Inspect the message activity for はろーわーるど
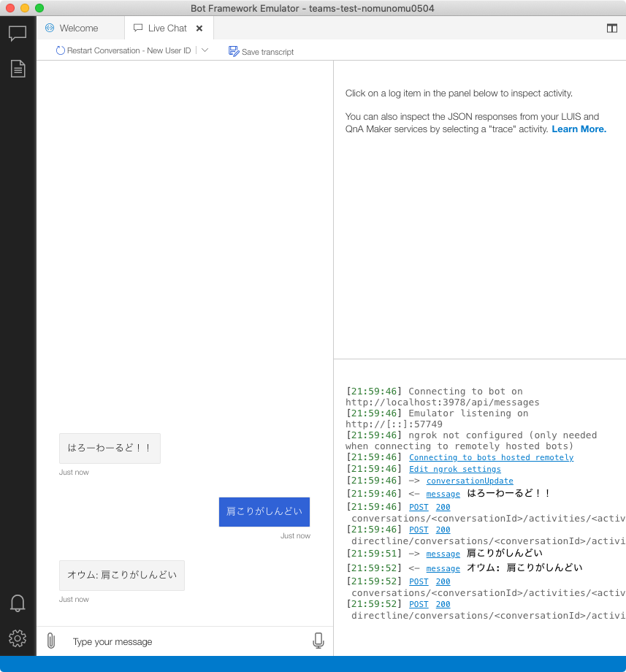This screenshot has height=672, width=626. pyautogui.click(x=443, y=494)
